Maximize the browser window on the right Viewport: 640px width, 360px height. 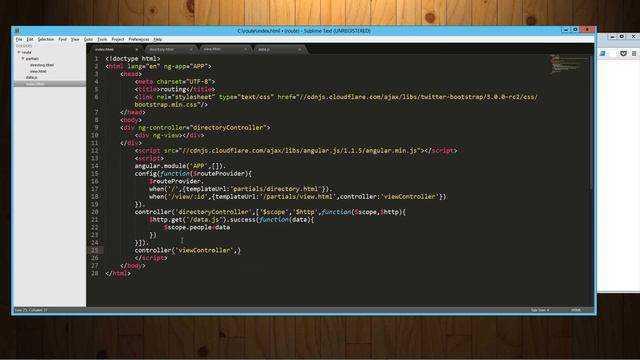tap(622, 36)
